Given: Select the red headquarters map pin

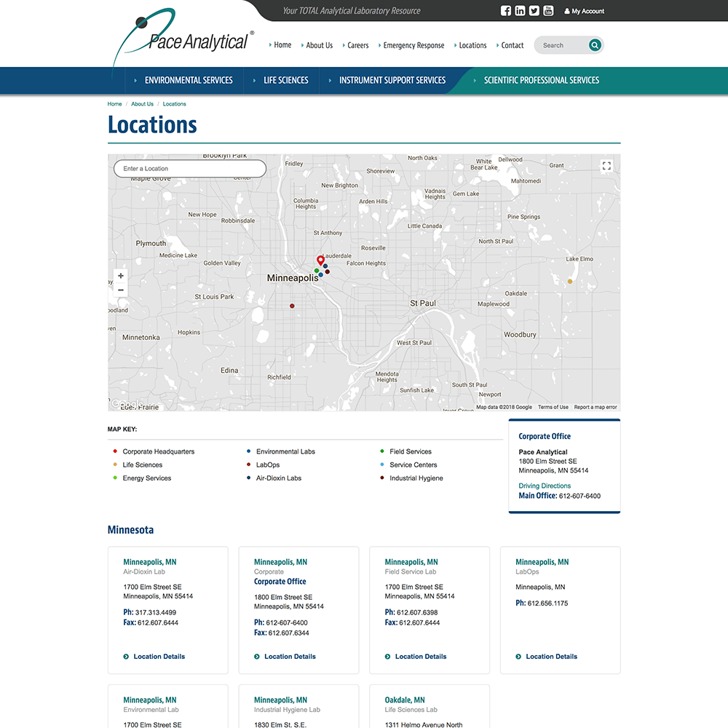Looking at the screenshot, I should 320,260.
